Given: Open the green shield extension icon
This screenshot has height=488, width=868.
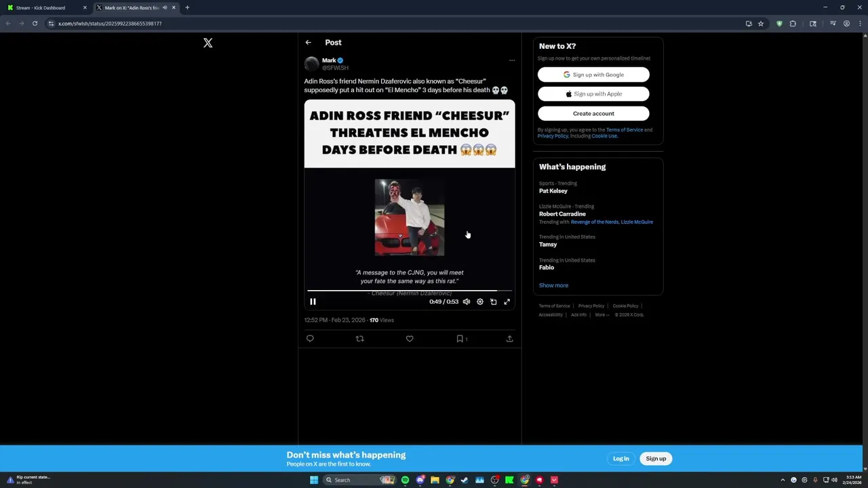Looking at the screenshot, I should 779,24.
